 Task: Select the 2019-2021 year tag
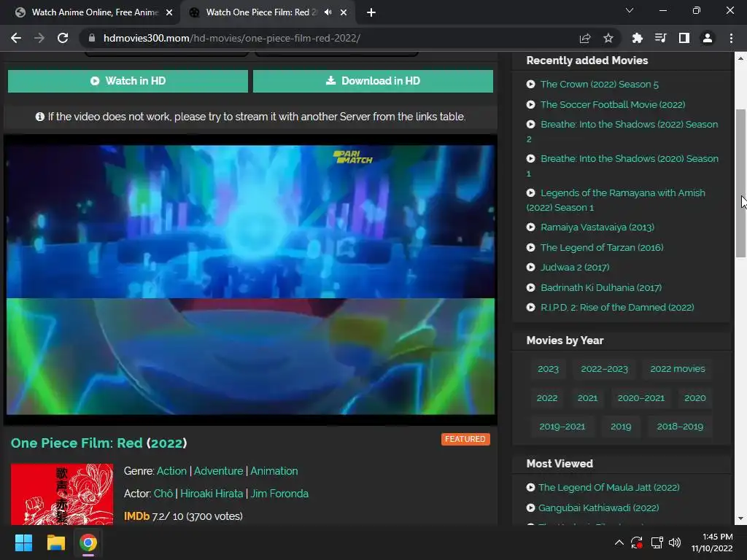[x=562, y=427]
